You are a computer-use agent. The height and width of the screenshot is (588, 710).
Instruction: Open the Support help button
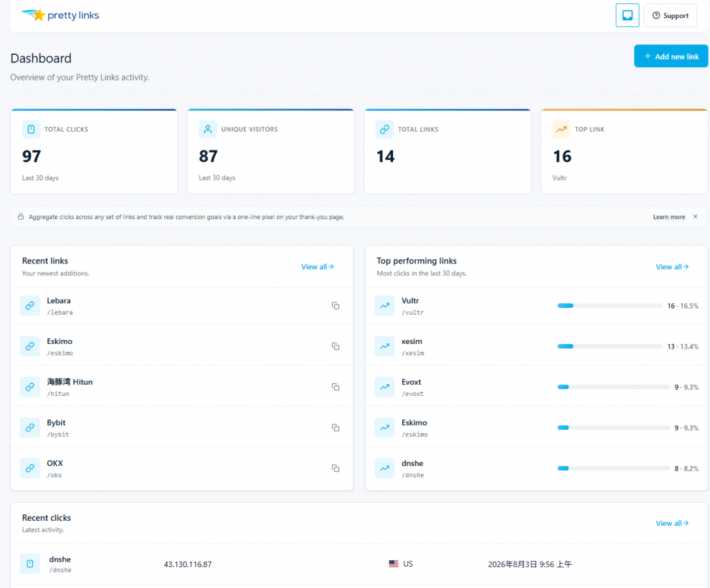[x=670, y=15]
